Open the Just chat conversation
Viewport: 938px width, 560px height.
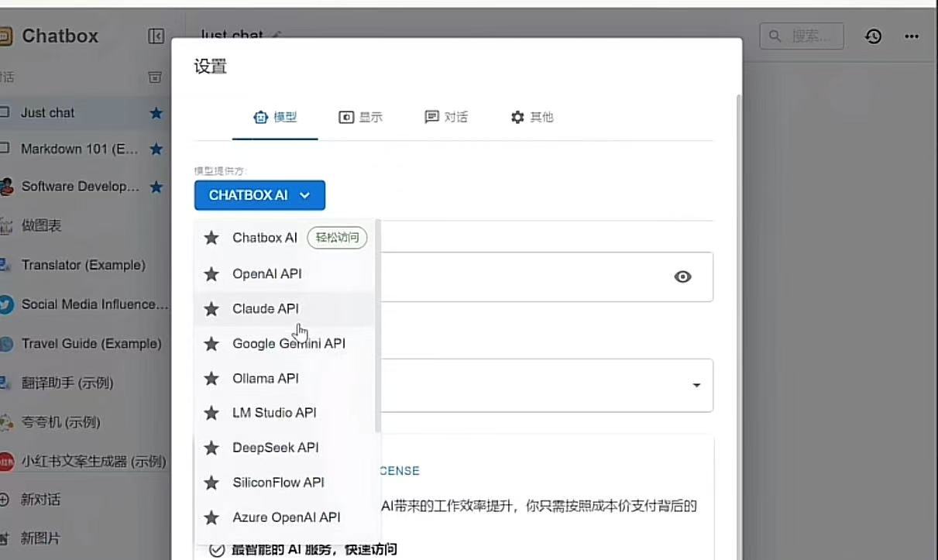tap(84, 113)
